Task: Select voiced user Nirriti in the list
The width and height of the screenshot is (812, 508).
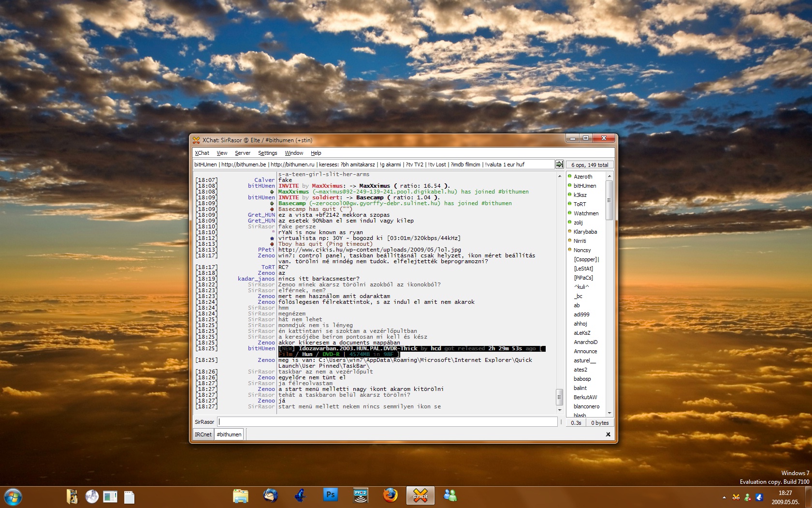Action: [580, 241]
